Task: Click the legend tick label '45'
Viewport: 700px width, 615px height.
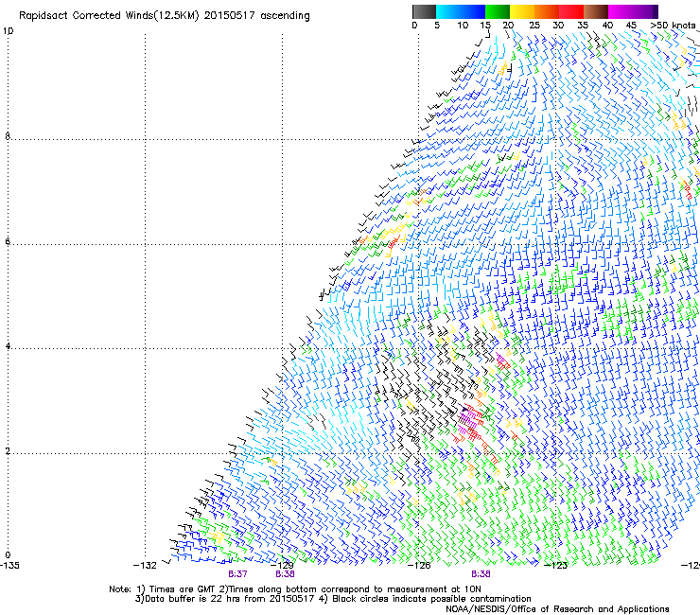Action: (631, 26)
